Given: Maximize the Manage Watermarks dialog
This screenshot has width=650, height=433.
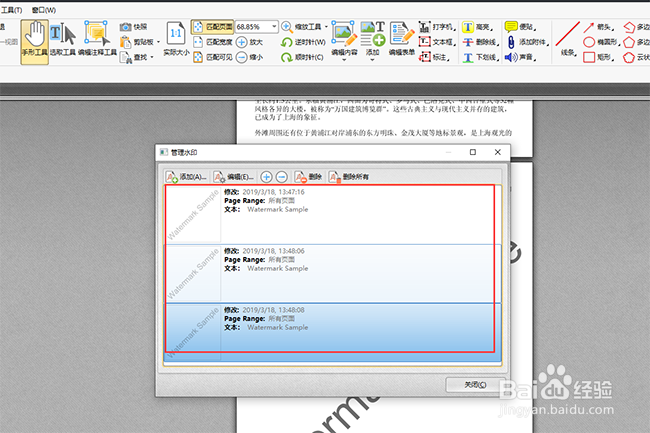Looking at the screenshot, I should coord(473,152).
